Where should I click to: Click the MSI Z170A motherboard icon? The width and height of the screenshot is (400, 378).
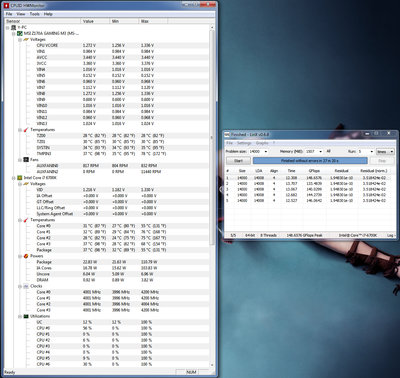point(20,33)
